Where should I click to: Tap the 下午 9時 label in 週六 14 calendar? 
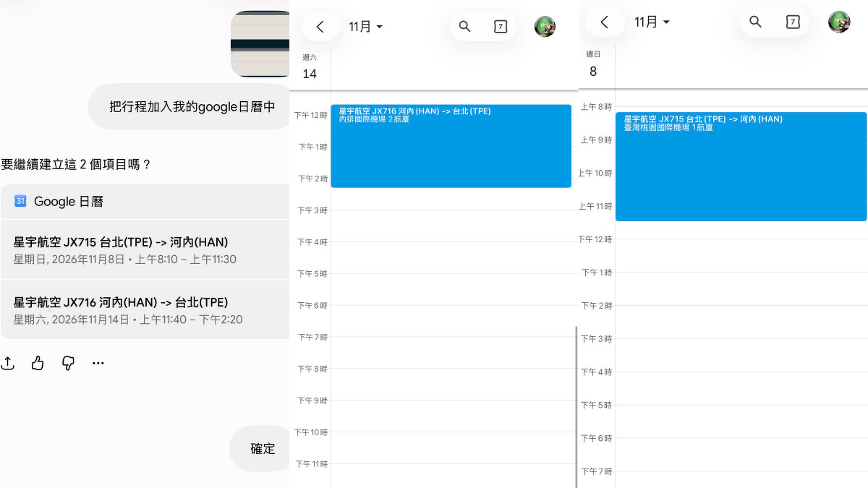[x=311, y=400]
